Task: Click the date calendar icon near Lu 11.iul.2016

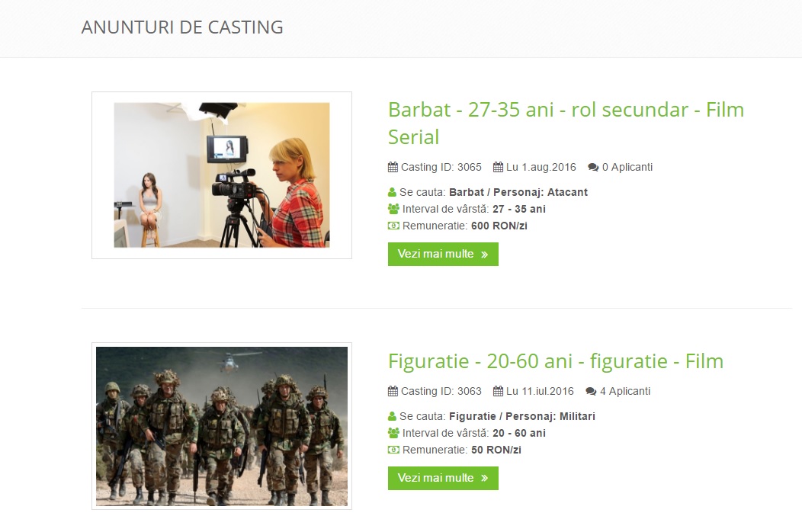Action: click(x=498, y=391)
